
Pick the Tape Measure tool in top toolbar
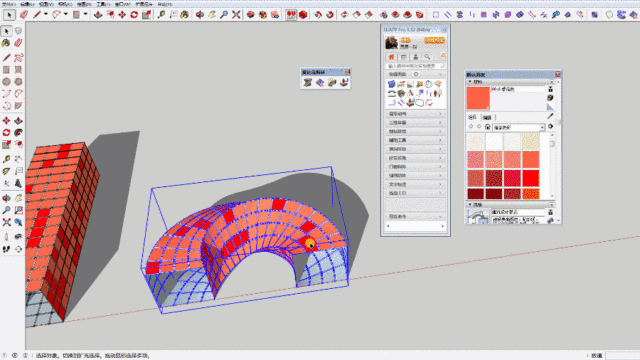tap(161, 15)
